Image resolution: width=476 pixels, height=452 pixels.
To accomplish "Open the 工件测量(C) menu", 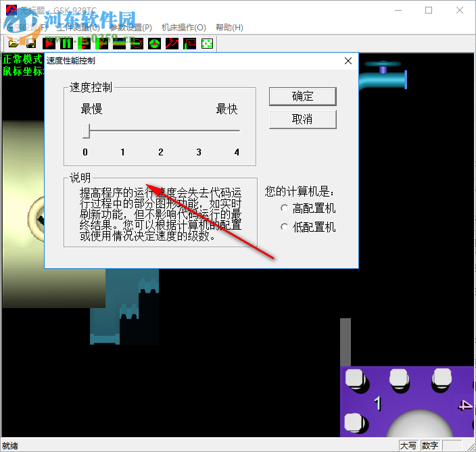I will (x=78, y=28).
